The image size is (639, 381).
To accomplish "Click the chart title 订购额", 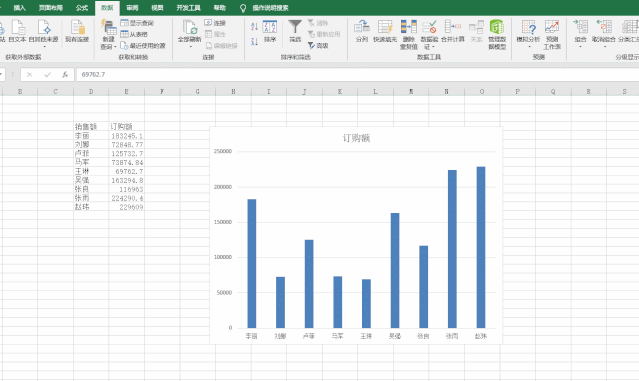I will (x=356, y=138).
